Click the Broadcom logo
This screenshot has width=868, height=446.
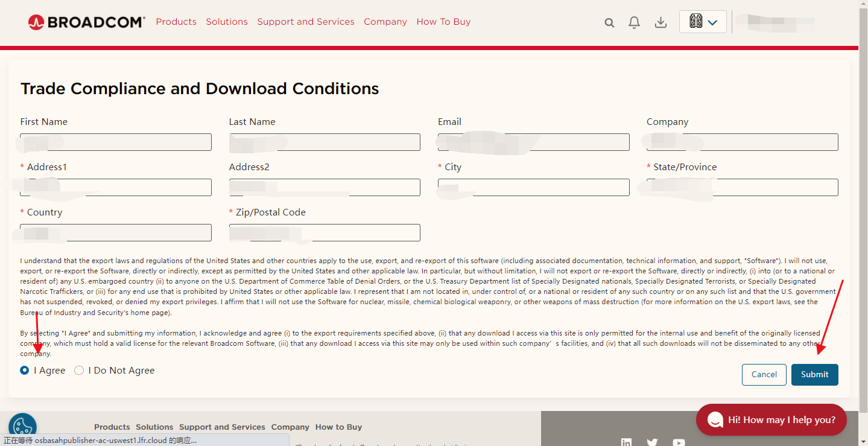coord(86,22)
